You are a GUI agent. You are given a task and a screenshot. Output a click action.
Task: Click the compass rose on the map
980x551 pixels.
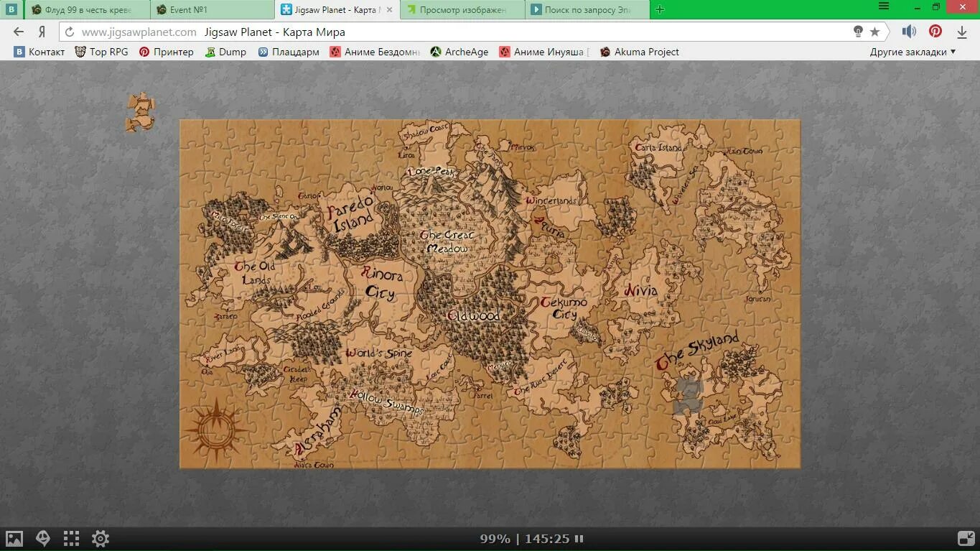215,430
